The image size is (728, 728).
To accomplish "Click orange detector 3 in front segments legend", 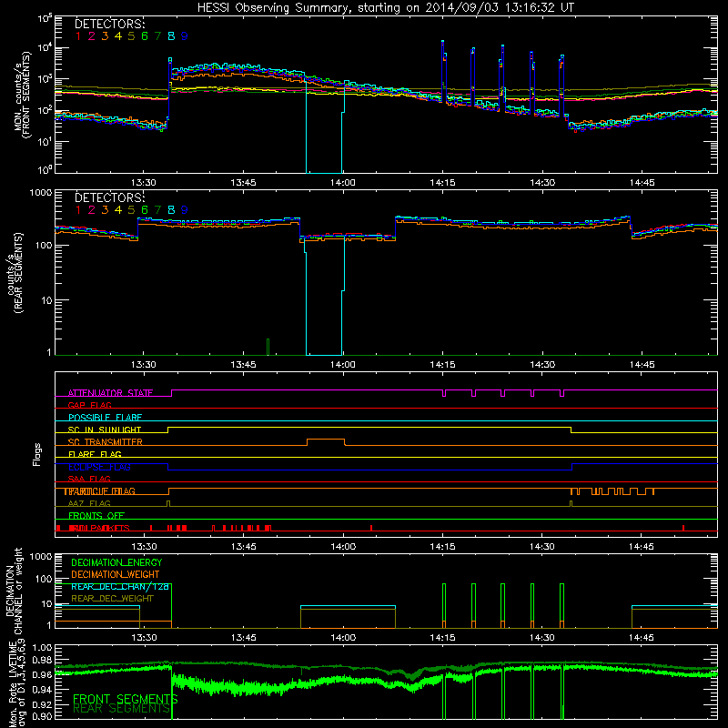I will point(105,36).
